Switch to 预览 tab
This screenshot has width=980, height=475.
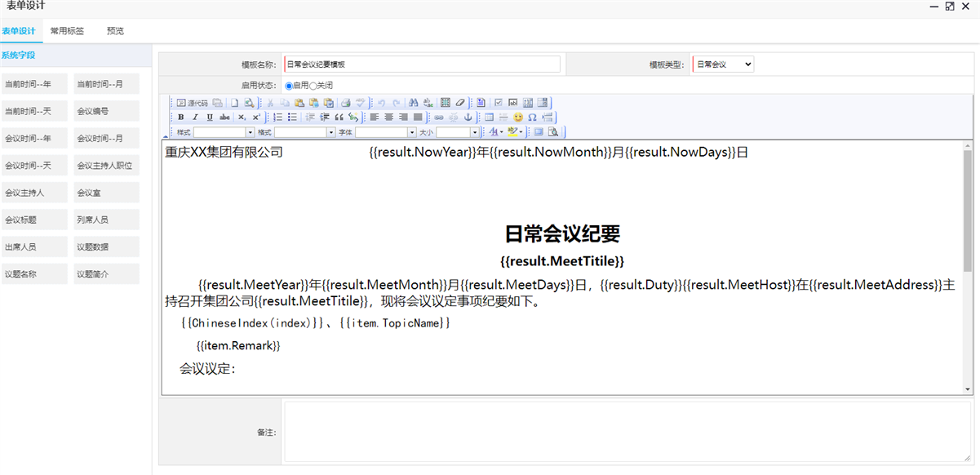[x=115, y=31]
